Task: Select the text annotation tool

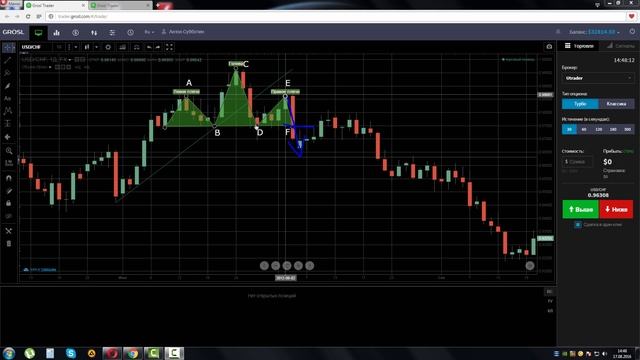Action: tap(8, 98)
